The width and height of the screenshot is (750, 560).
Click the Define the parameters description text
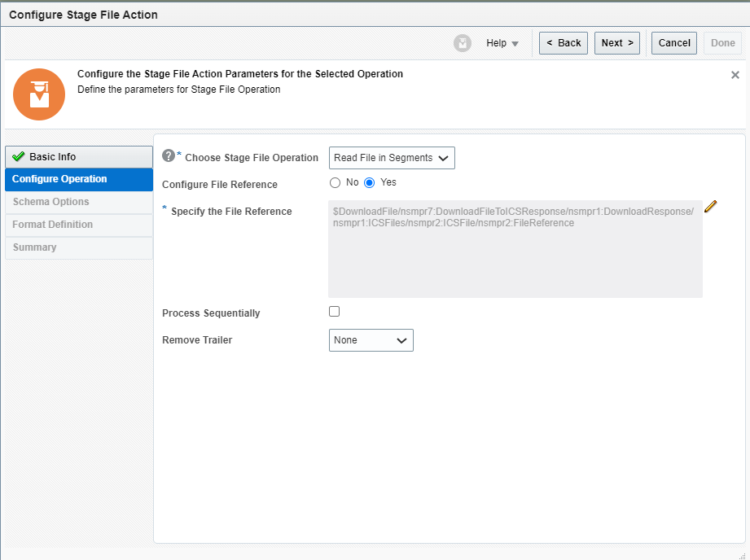(179, 90)
